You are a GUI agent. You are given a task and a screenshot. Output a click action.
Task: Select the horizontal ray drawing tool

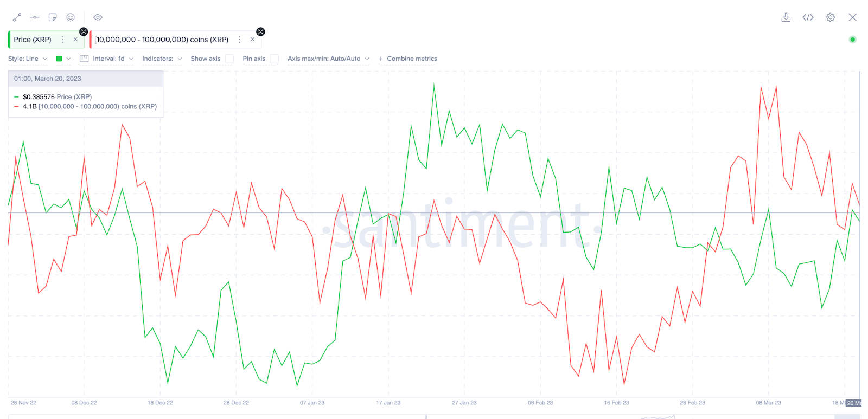(35, 17)
